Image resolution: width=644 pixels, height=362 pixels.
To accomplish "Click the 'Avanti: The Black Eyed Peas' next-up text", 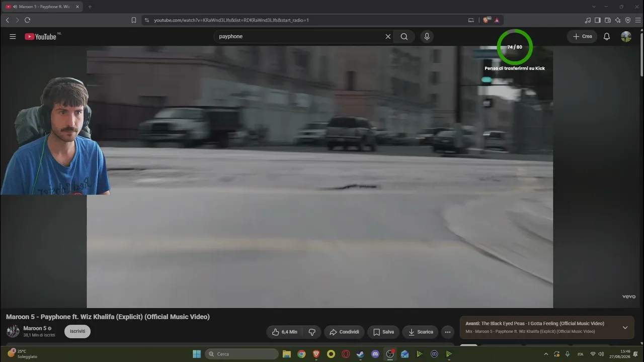I will pos(535,323).
